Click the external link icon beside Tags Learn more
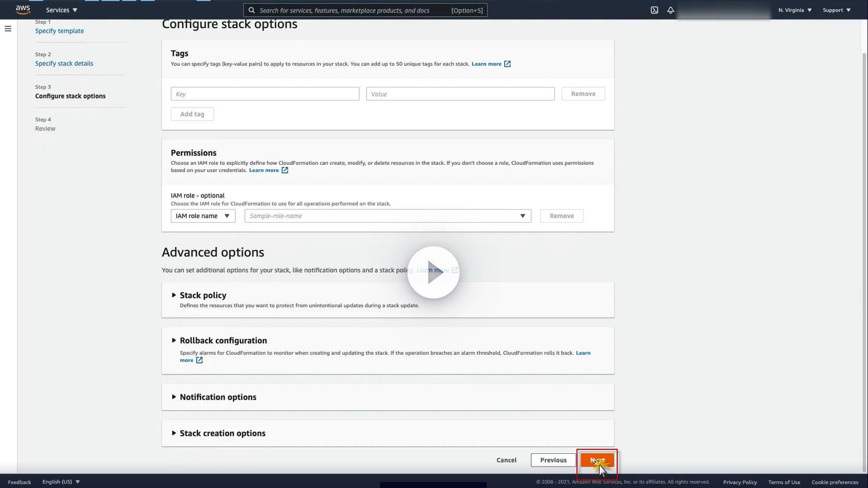 tap(507, 64)
